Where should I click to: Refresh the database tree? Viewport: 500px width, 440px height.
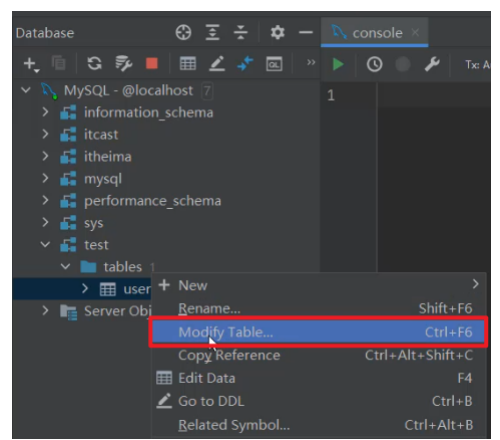[x=94, y=63]
